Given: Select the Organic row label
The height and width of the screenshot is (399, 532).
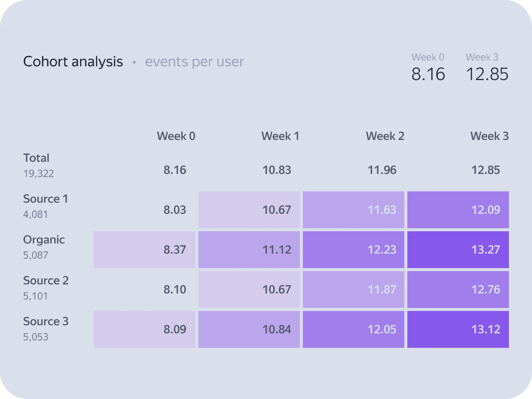Looking at the screenshot, I should pyautogui.click(x=44, y=240).
